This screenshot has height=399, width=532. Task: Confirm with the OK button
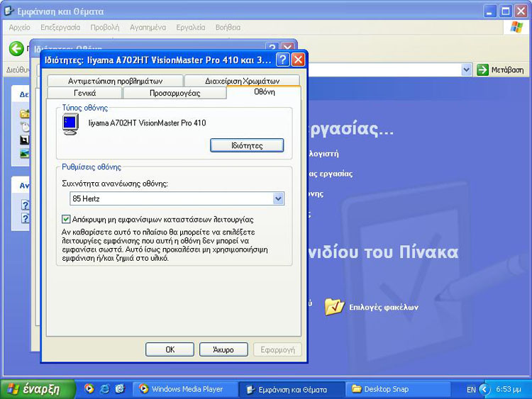170,349
